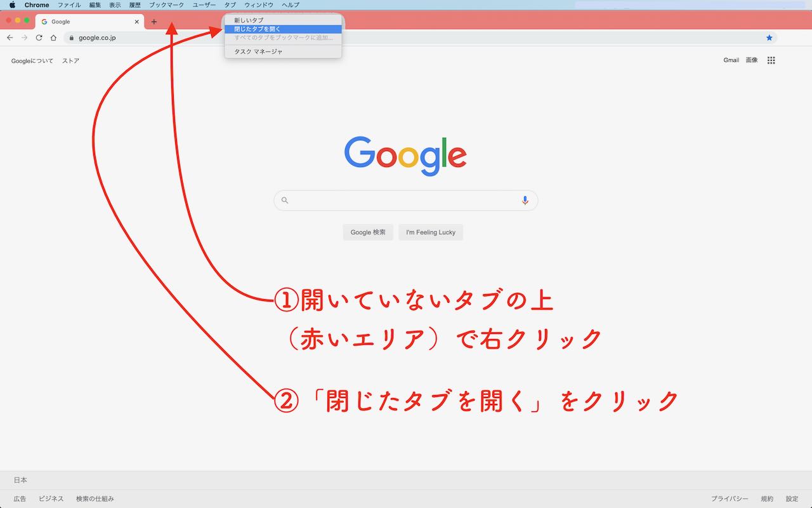812x508 pixels.
Task: Open the プライバシー footer link
Action: 730,499
